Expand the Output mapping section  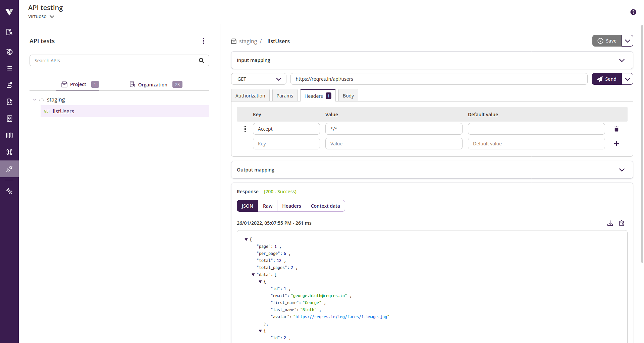[622, 169]
